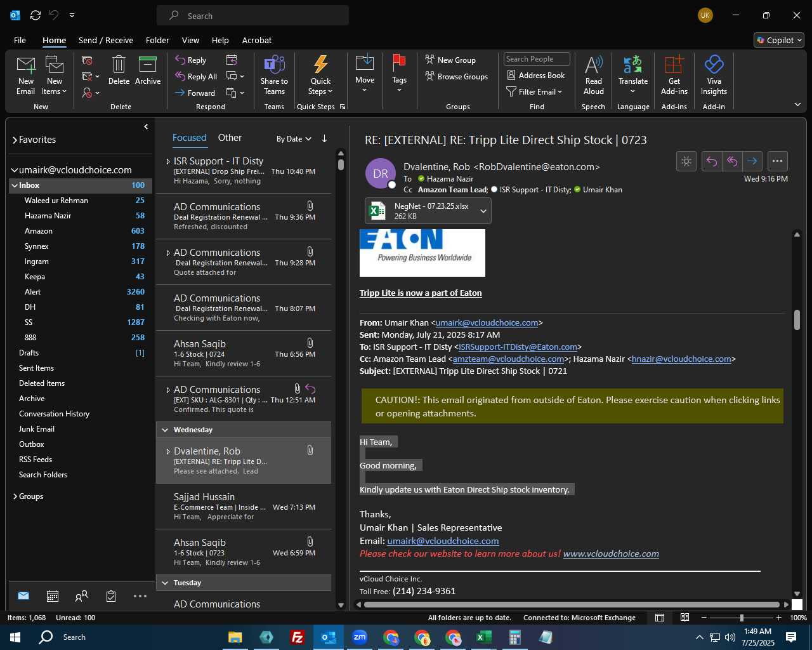Adjust the zoom slider in status bar

(x=742, y=618)
